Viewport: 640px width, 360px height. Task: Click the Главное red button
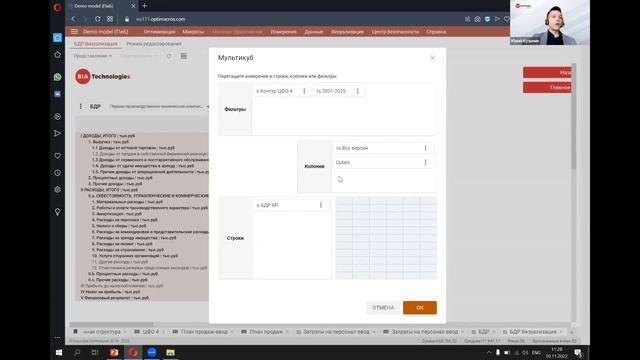click(547, 87)
